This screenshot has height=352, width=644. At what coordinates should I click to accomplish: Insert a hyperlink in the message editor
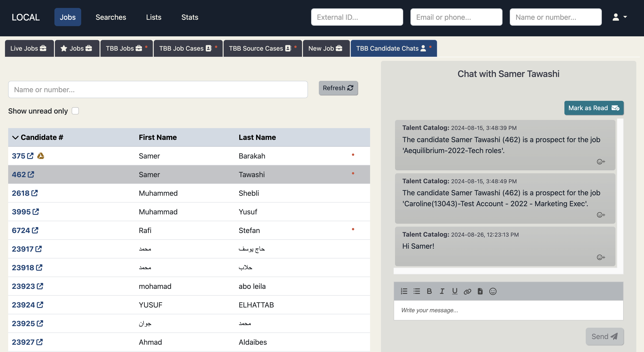(x=468, y=291)
